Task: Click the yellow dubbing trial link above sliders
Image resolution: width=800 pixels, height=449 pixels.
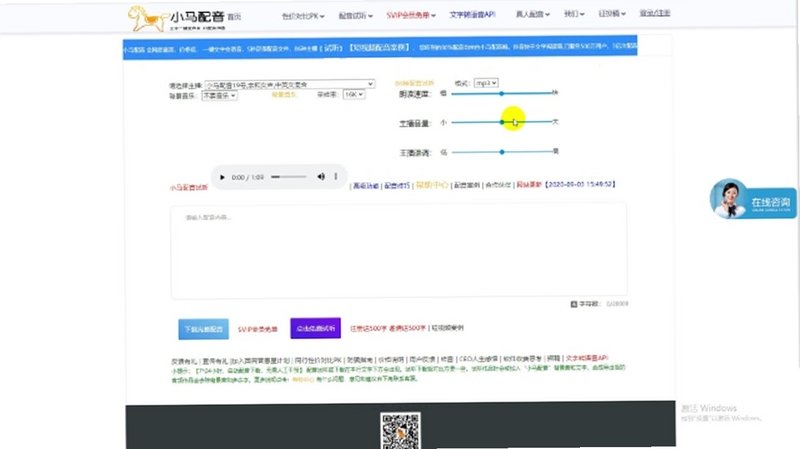Action: click(414, 83)
